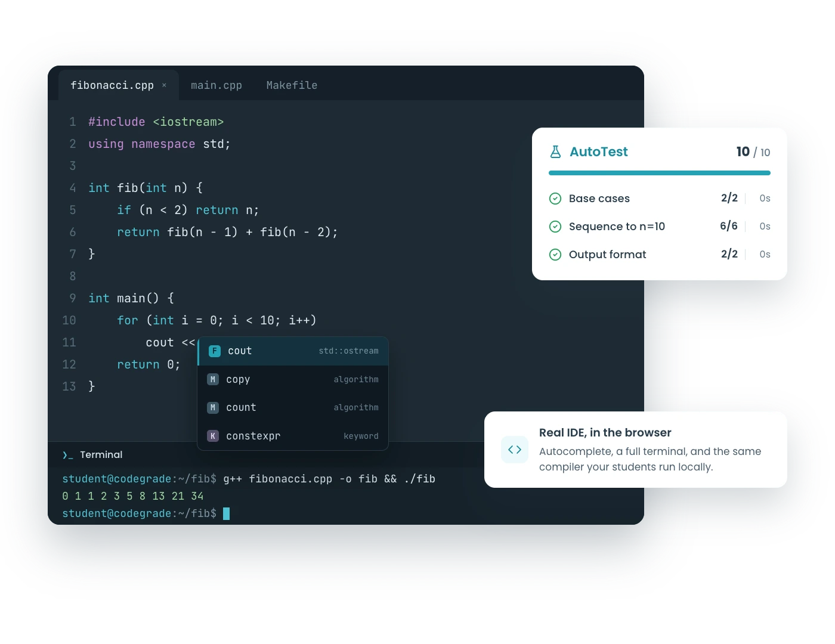835x644 pixels.
Task: Click the M icon beside count
Action: coord(213,407)
